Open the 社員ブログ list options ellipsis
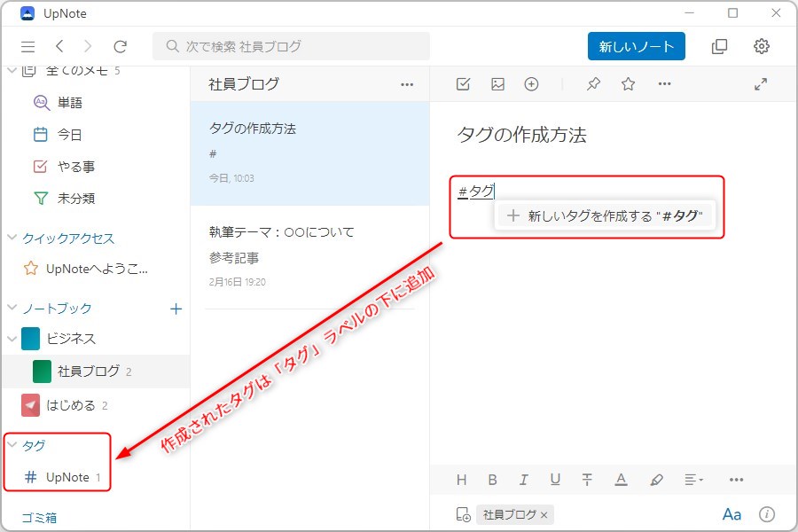Viewport: 798px width, 532px height. pos(407,84)
